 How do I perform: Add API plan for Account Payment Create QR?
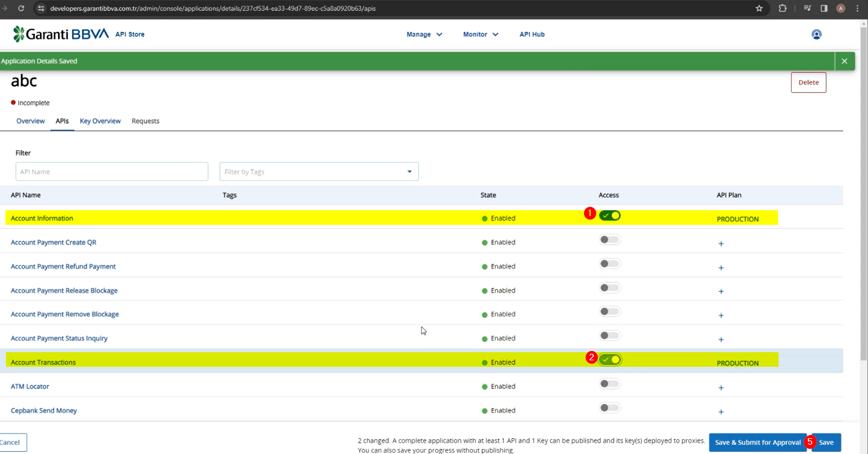[x=721, y=243]
